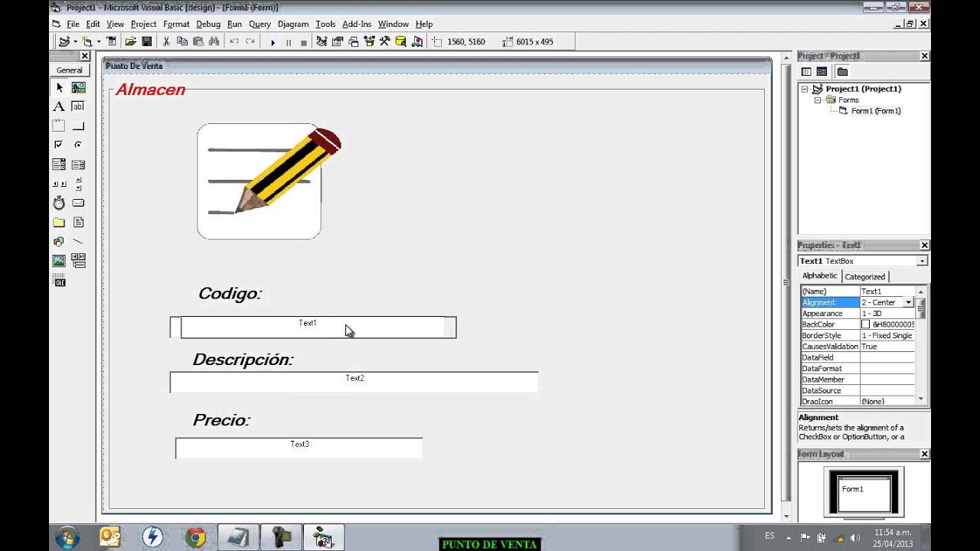
Task: Select the Timer control tool
Action: tap(59, 203)
